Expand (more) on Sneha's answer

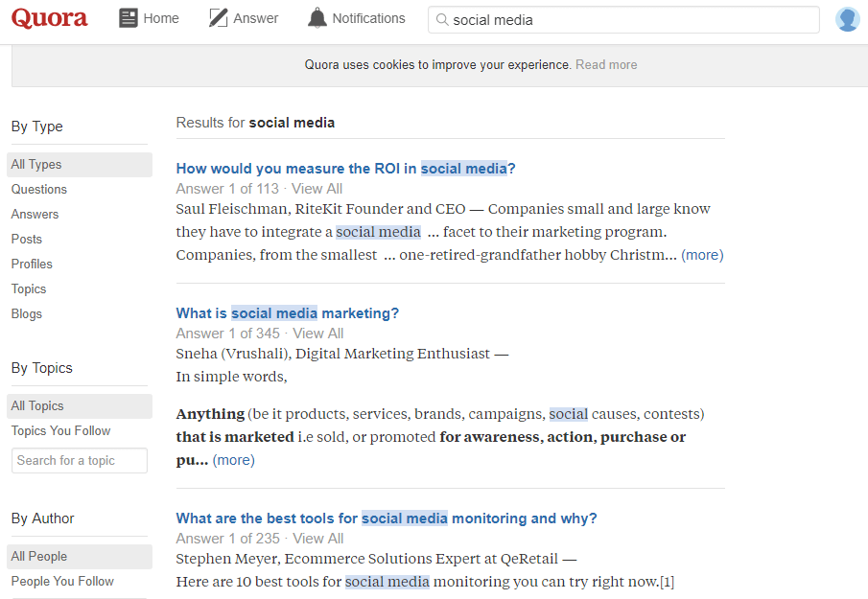tap(234, 460)
